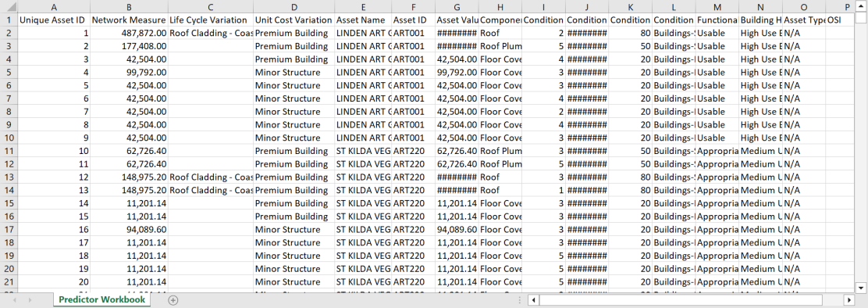
Task: Select column A header
Action: (x=54, y=7)
